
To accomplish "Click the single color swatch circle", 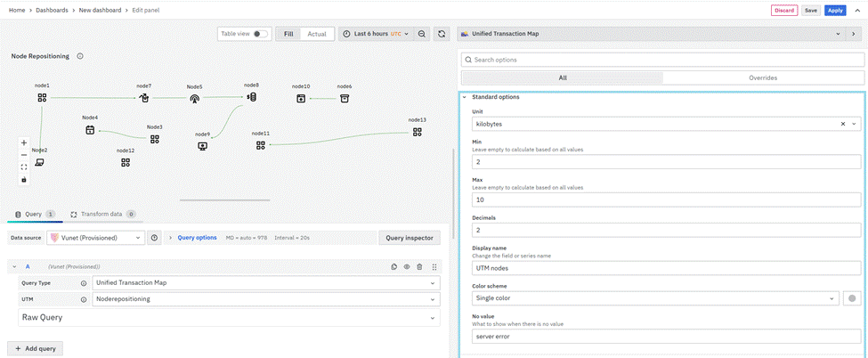I will click(852, 298).
